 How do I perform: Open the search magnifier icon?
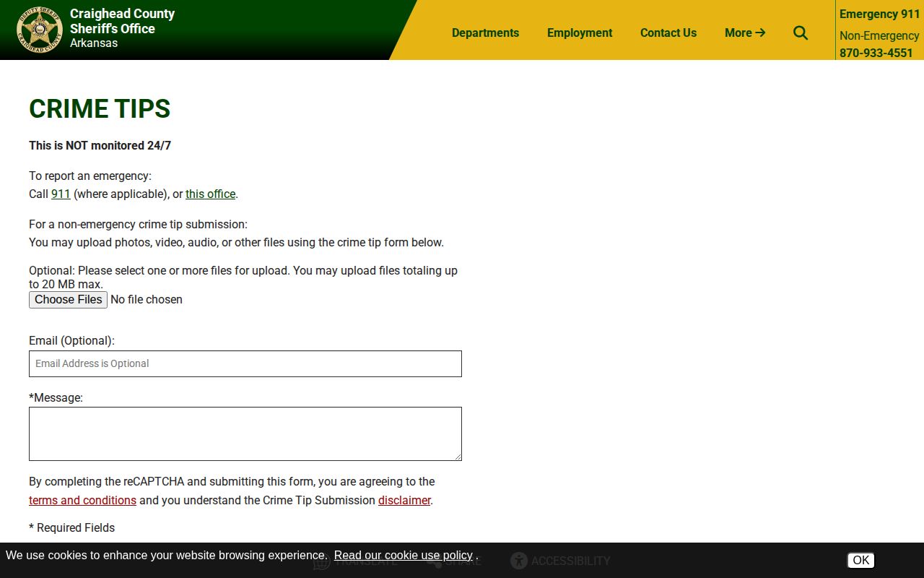pyautogui.click(x=801, y=33)
